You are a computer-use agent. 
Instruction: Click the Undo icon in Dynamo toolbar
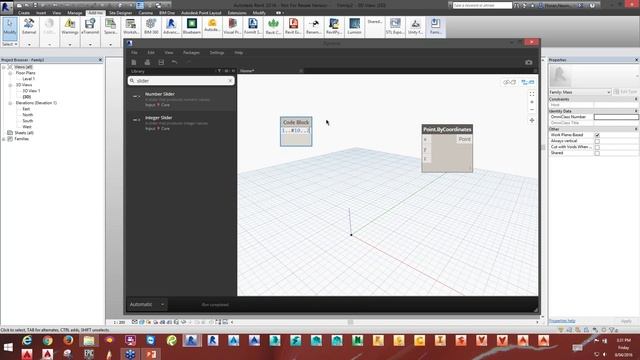click(175, 62)
